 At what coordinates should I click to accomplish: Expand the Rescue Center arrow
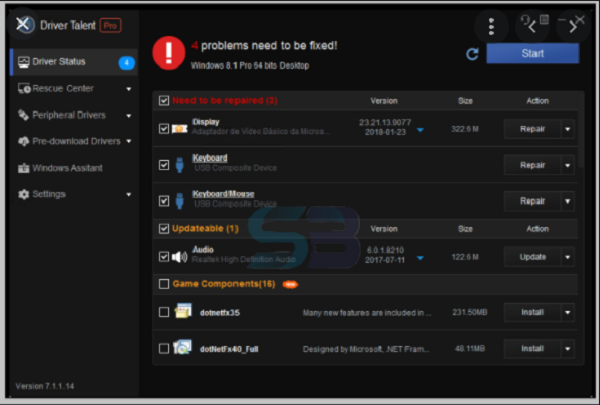click(x=129, y=89)
